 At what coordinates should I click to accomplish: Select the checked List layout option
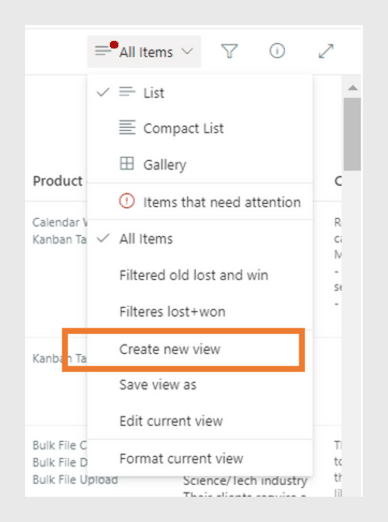[x=200, y=92]
